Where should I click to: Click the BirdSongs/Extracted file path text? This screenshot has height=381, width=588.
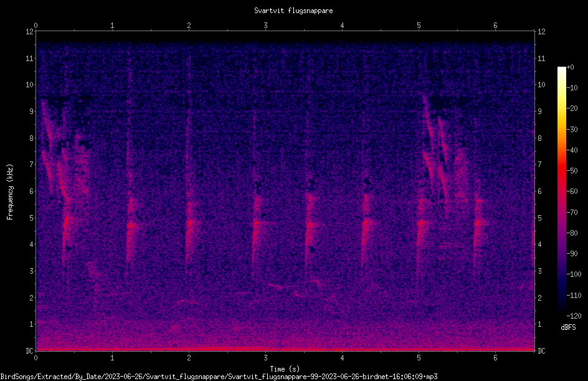(x=219, y=377)
